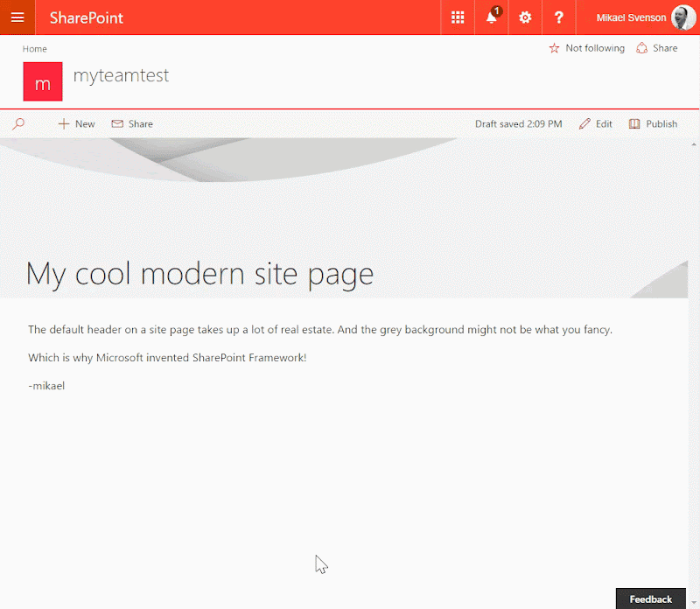Image resolution: width=700 pixels, height=609 pixels.
Task: Open the notifications bell
Action: tap(492, 17)
